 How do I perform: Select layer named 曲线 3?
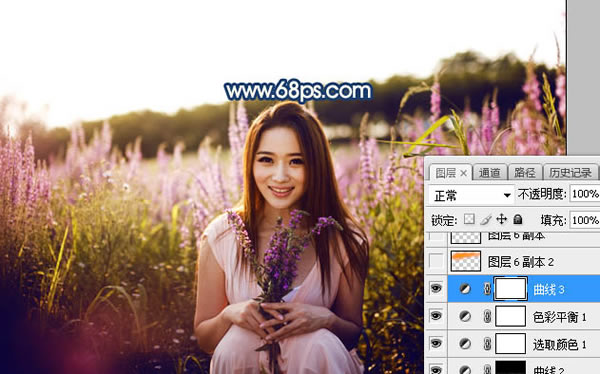tap(549, 290)
